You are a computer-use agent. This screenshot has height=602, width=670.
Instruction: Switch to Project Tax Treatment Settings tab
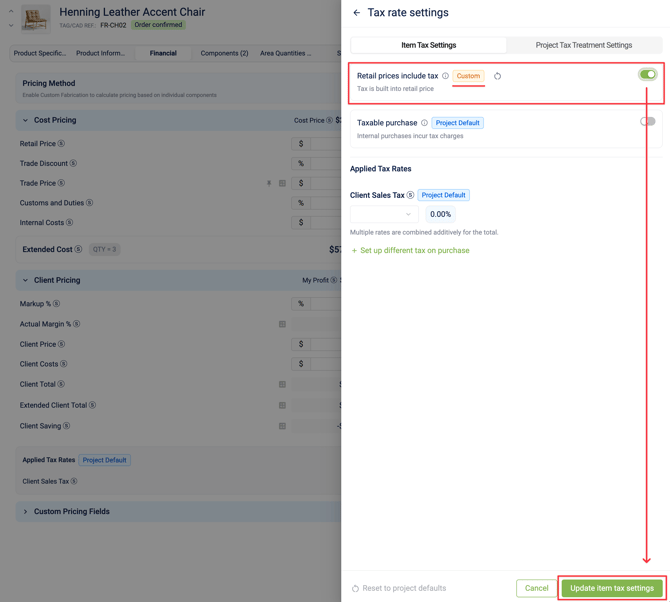(x=583, y=45)
